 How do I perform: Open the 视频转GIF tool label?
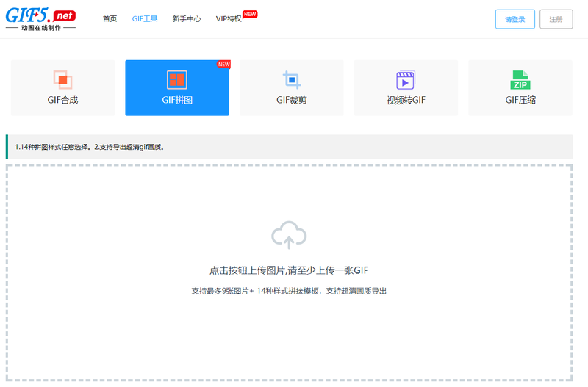click(406, 100)
